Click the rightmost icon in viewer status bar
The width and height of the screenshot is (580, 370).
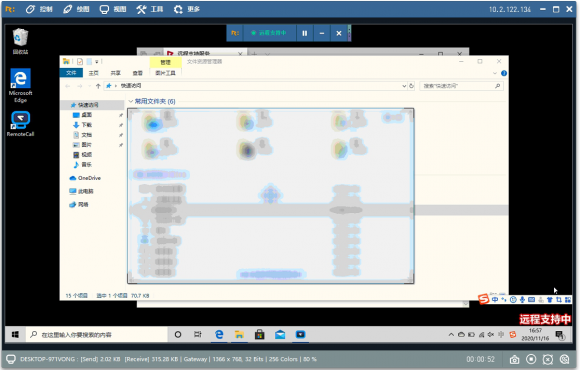click(564, 359)
